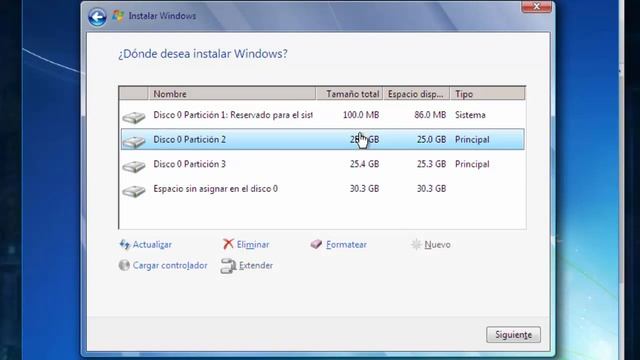Select row Disco 0 Partición 3

pyautogui.click(x=322, y=164)
